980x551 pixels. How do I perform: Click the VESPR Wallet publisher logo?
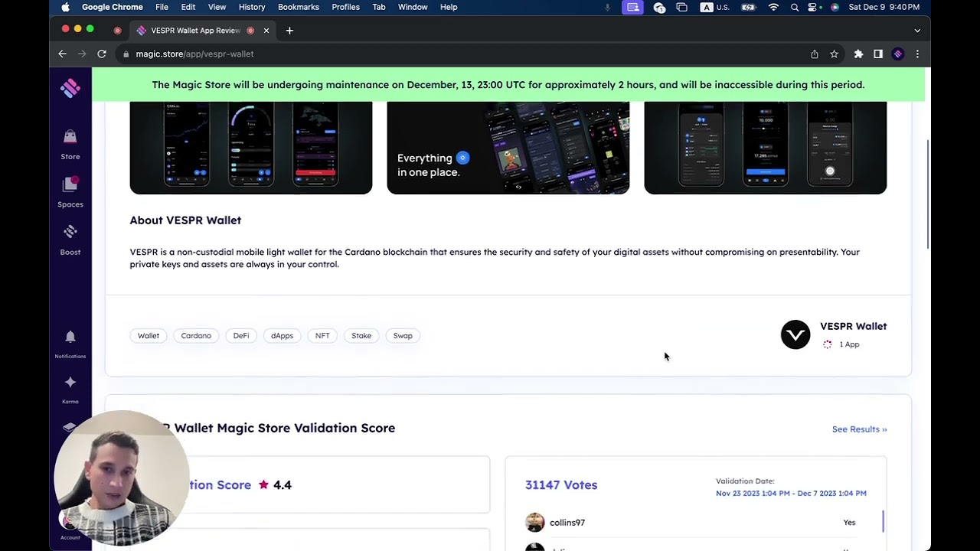point(795,334)
